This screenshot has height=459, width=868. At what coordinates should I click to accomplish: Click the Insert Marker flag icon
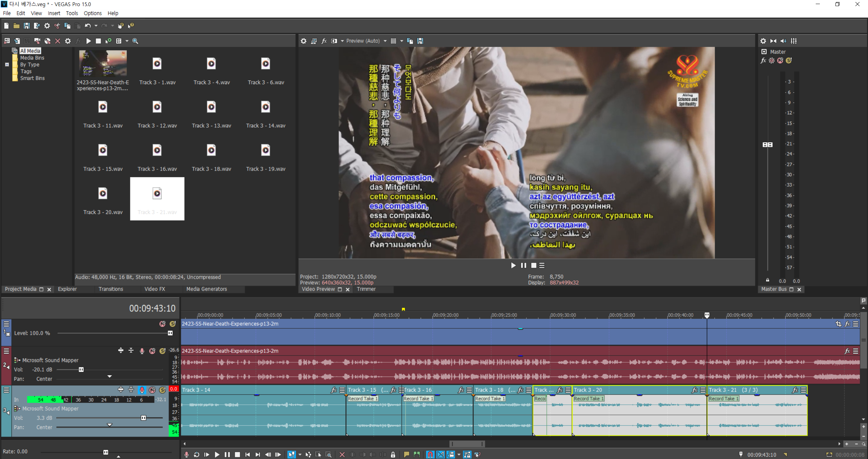(406, 455)
